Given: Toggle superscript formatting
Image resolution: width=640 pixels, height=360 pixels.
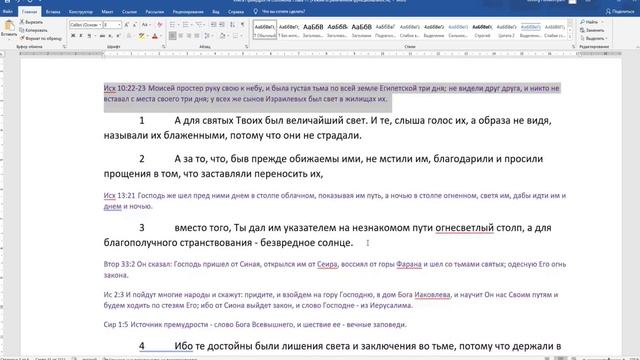Looking at the screenshot, I should pyautogui.click(x=118, y=36).
